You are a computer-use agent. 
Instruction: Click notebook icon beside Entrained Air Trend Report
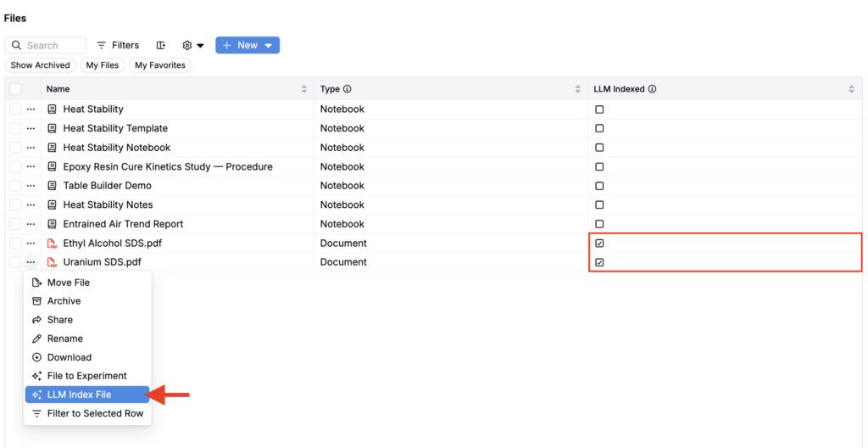[x=52, y=224]
